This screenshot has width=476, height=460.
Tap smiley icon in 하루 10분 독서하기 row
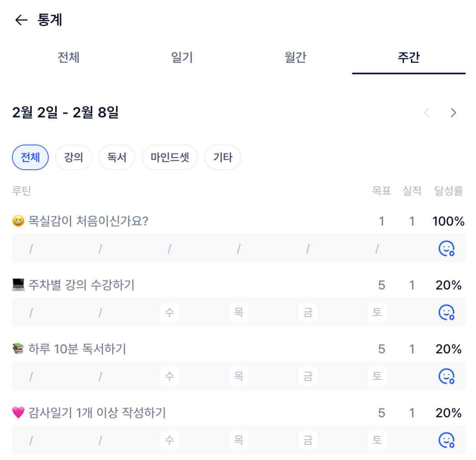point(446,376)
